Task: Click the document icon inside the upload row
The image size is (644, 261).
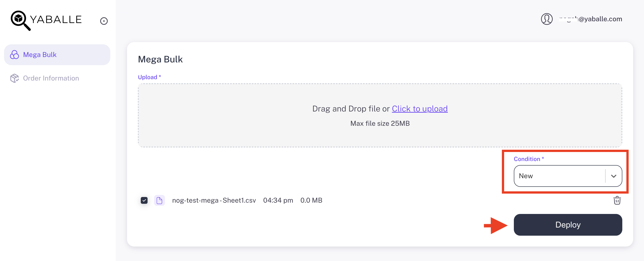Action: click(160, 200)
